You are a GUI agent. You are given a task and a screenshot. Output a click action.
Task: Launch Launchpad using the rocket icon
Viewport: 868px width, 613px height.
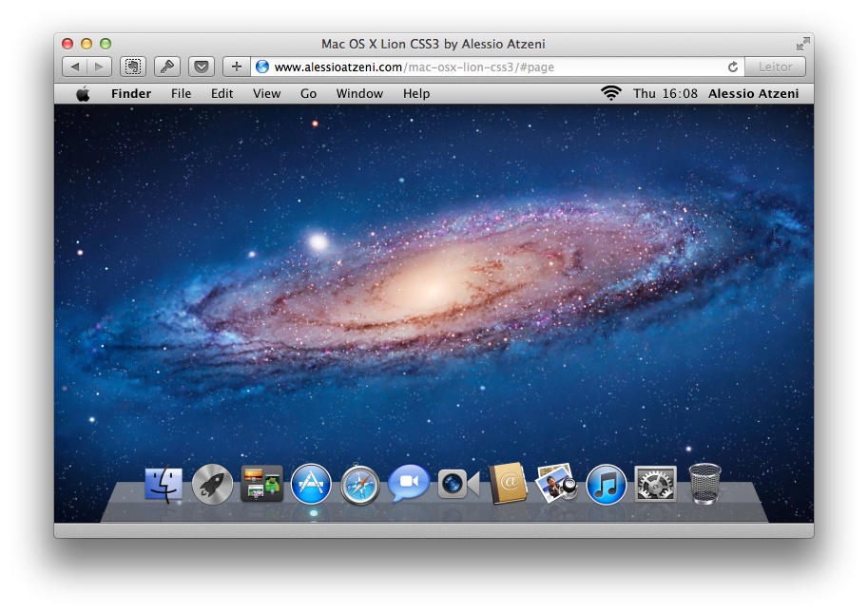click(212, 484)
